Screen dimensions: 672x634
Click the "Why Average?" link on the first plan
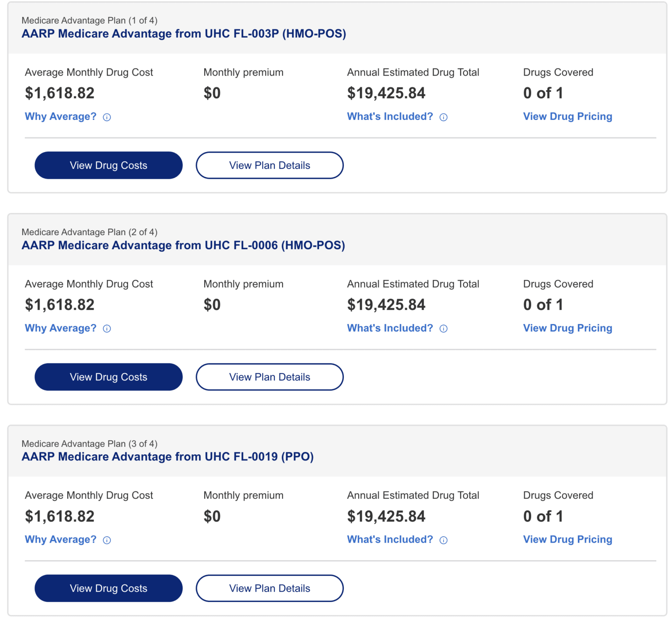(60, 116)
